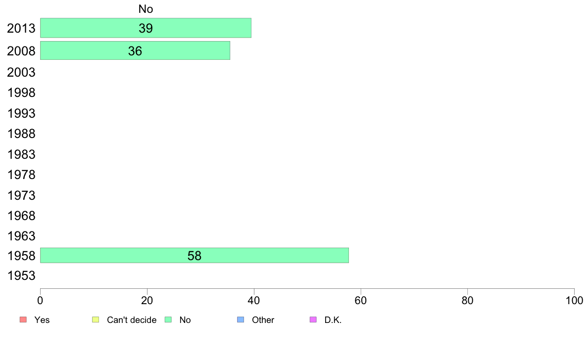Select the 2013 bar showing 39
The height and width of the screenshot is (364, 588).
coord(146,28)
